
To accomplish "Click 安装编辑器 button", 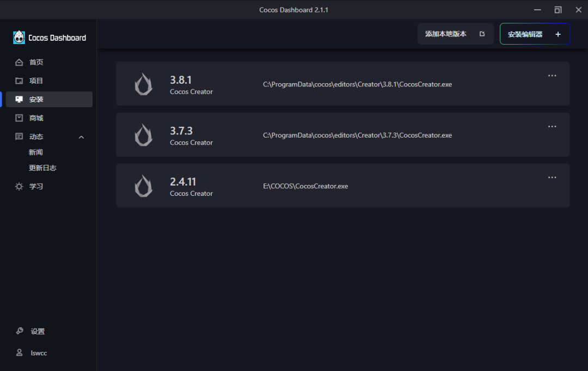I will (535, 34).
